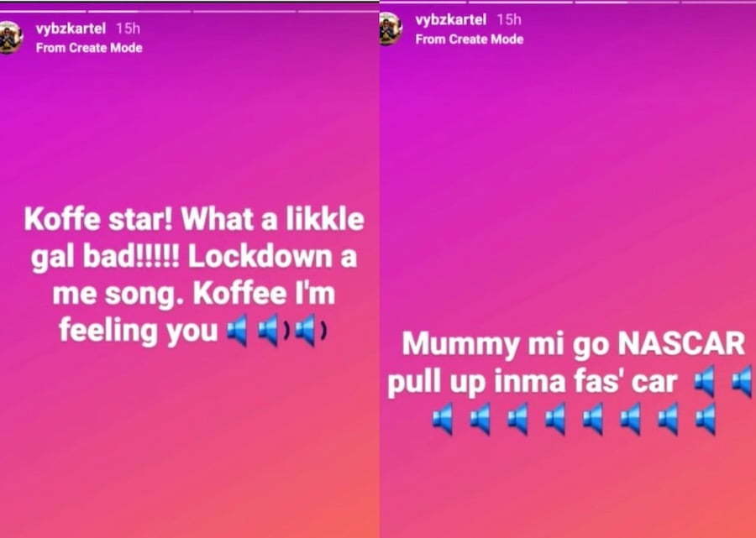Screen dimensions: 756x538
Task: Open vybzkartel's profile picture in the right story
Action: point(390,29)
